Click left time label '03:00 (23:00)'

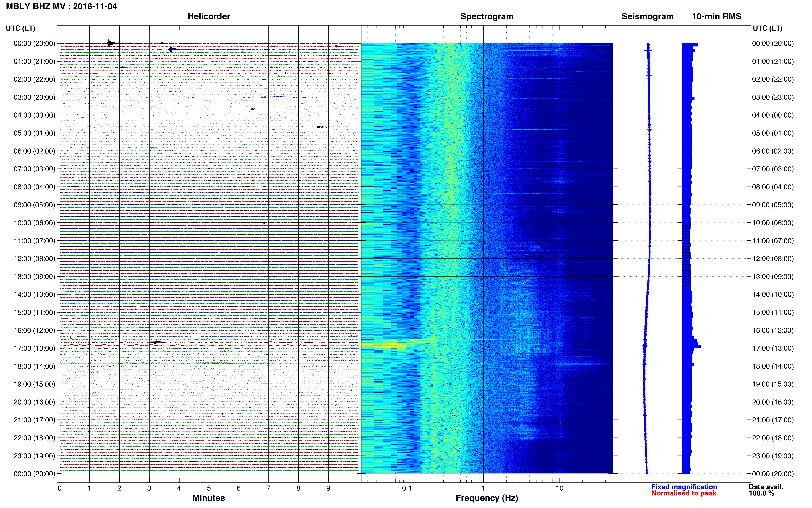coord(34,97)
